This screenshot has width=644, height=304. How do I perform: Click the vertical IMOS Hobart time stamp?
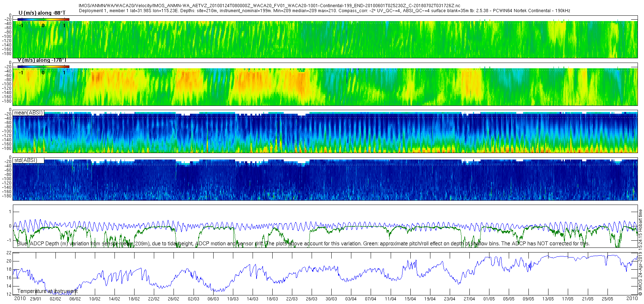[x=640, y=252]
